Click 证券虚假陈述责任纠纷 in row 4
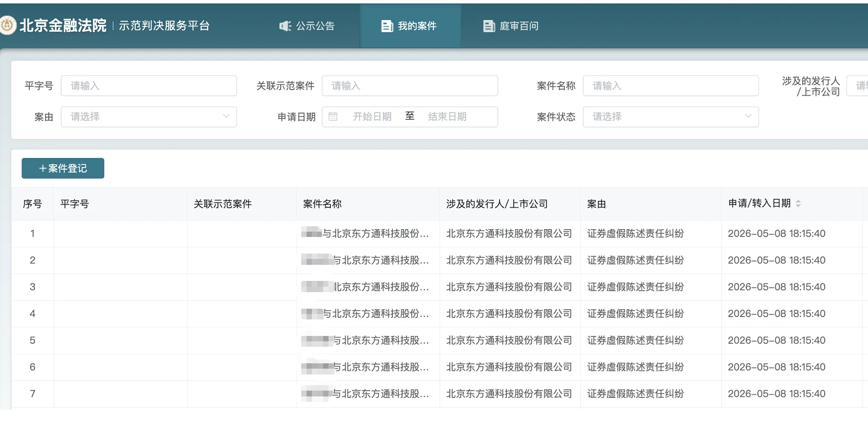The width and height of the screenshot is (868, 434). coord(636,314)
